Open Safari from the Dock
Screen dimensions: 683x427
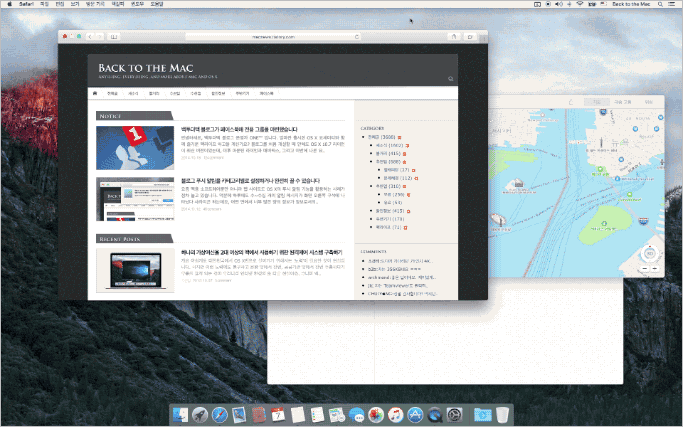pyautogui.click(x=220, y=414)
